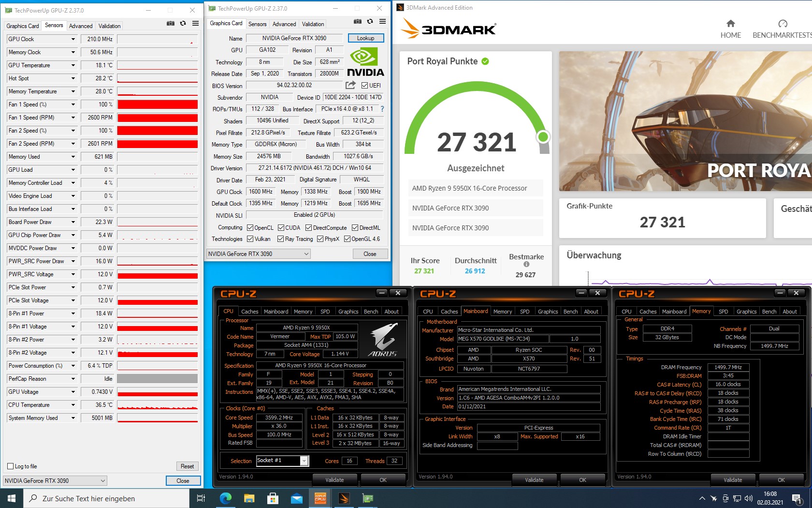Click the Port Royal benchmark thumbnail image
This screenshot has height=508, width=812.
click(685, 121)
